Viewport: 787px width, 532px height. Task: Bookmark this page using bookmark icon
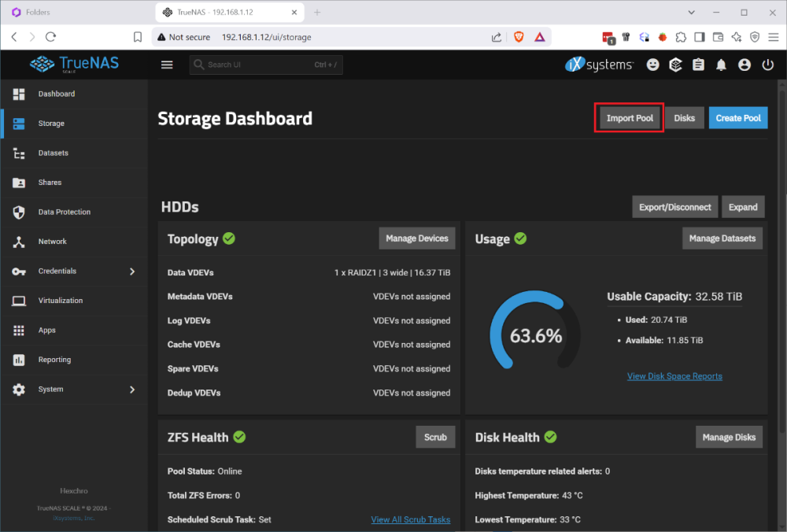coord(138,37)
